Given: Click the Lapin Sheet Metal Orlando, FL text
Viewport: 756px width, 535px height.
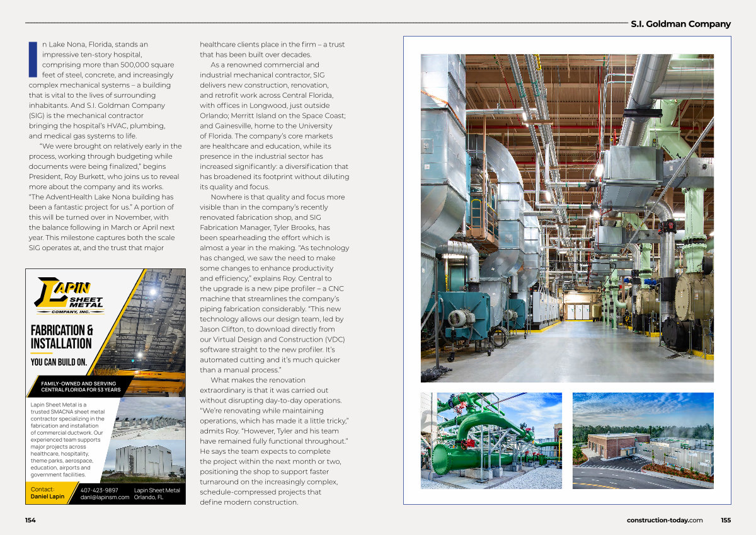Looking at the screenshot, I should [157, 493].
